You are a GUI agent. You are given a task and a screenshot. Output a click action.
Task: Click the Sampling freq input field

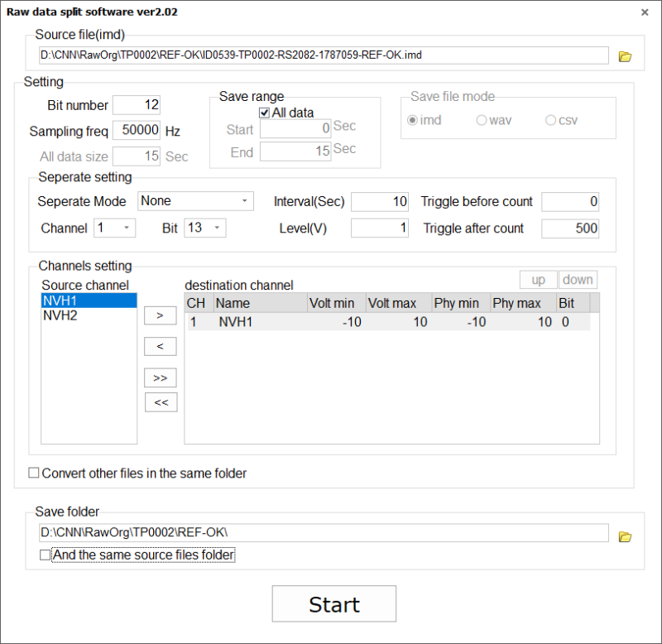[137, 130]
